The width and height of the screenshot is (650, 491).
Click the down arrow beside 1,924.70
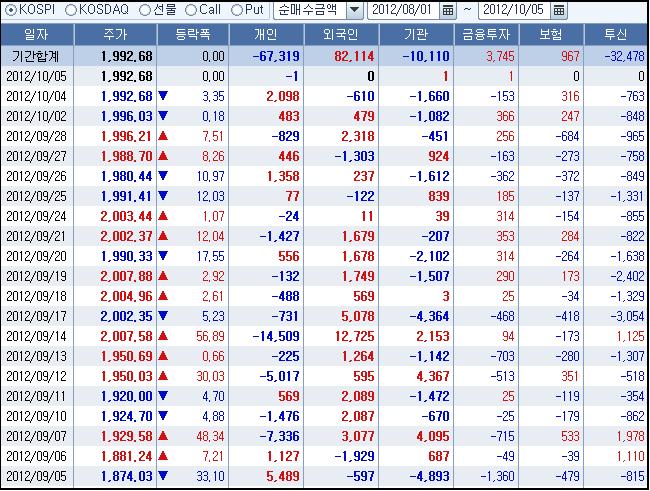(x=163, y=416)
